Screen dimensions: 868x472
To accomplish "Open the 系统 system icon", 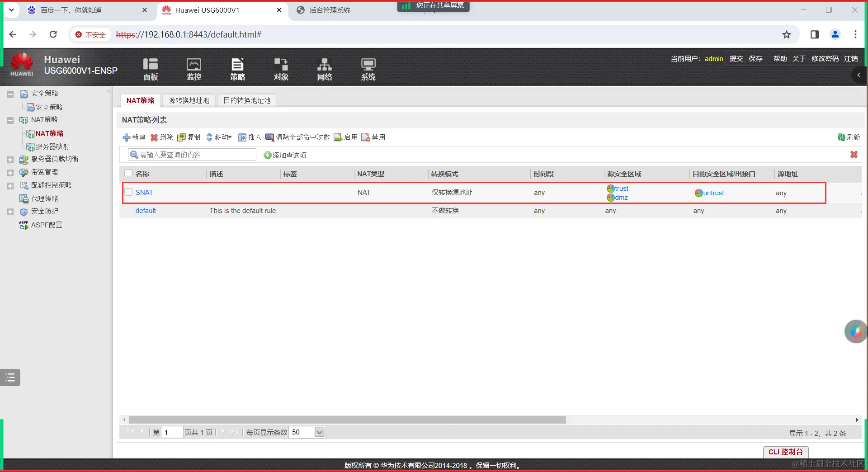I will point(368,69).
